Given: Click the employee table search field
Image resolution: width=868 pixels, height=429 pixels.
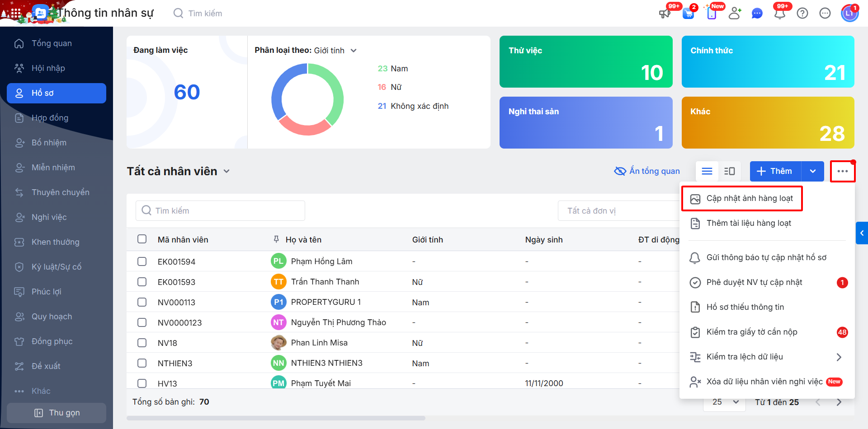Looking at the screenshot, I should (x=221, y=211).
